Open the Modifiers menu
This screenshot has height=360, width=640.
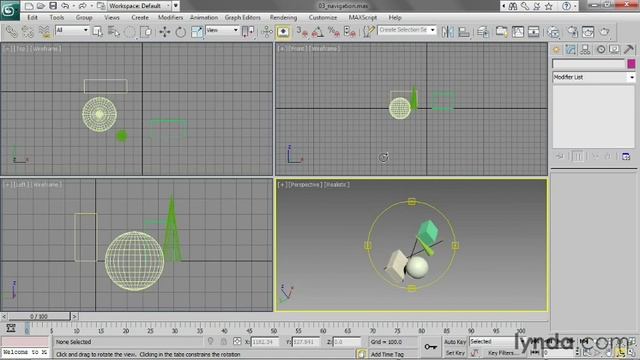170,18
